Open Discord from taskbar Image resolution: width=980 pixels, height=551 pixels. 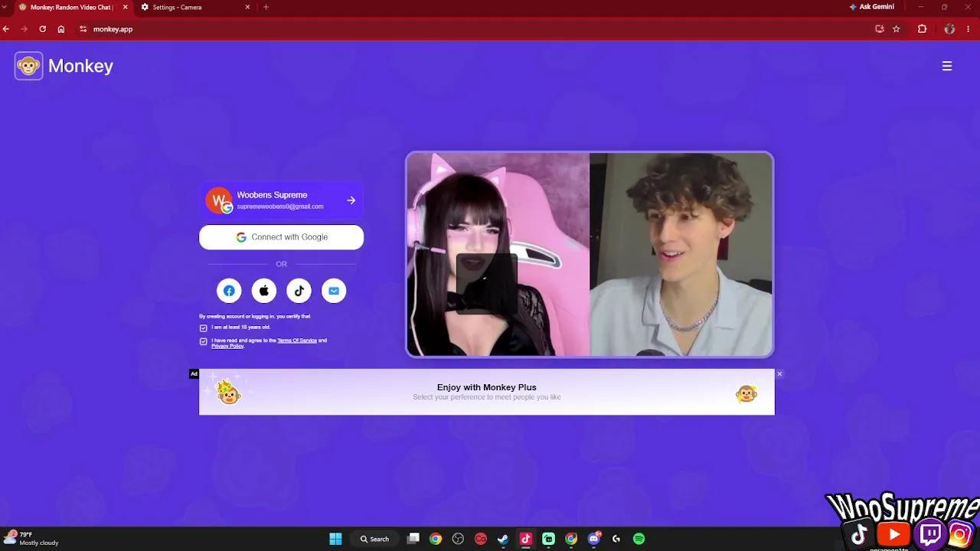[594, 539]
